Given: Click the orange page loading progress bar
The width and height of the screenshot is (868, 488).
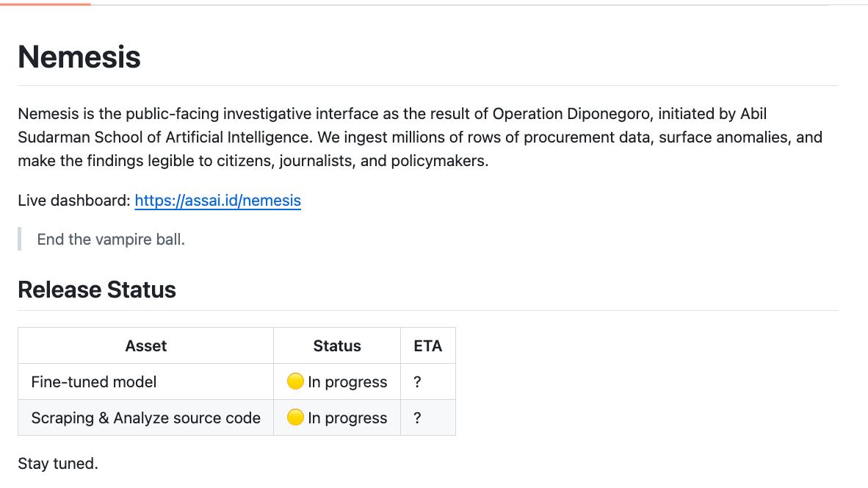Looking at the screenshot, I should (46, 4).
